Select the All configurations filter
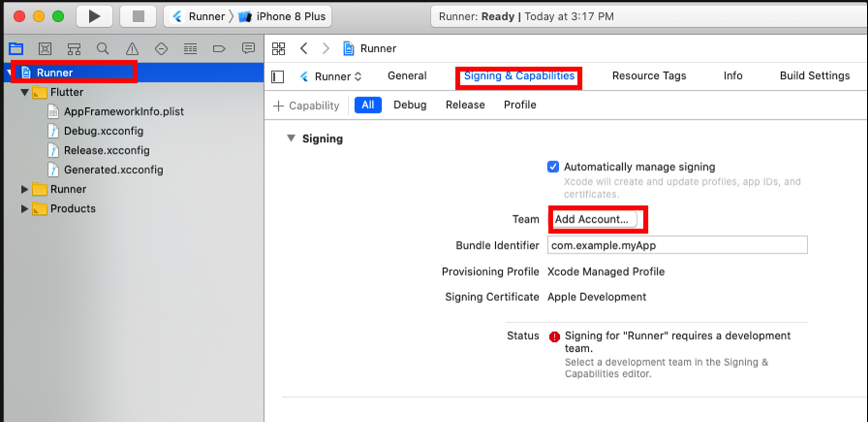868x422 pixels. [368, 105]
